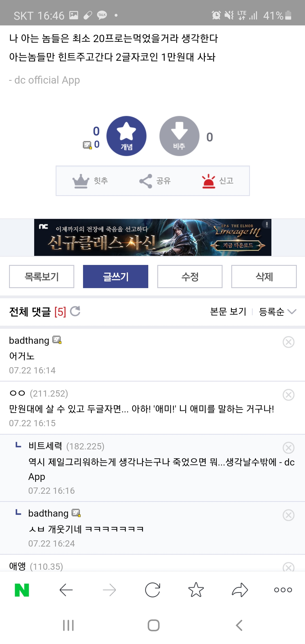Downvote the post with the 비추 arrow button
This screenshot has height=644, width=305.
(179, 136)
